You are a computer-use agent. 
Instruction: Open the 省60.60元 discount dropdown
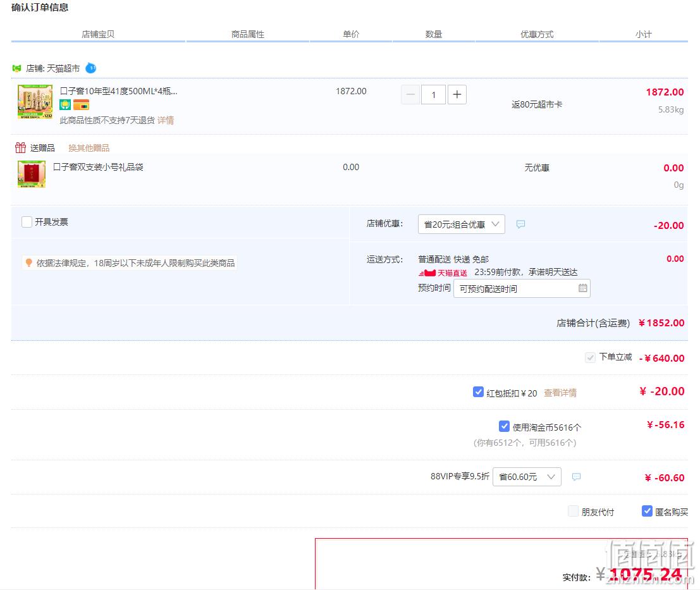pos(527,477)
